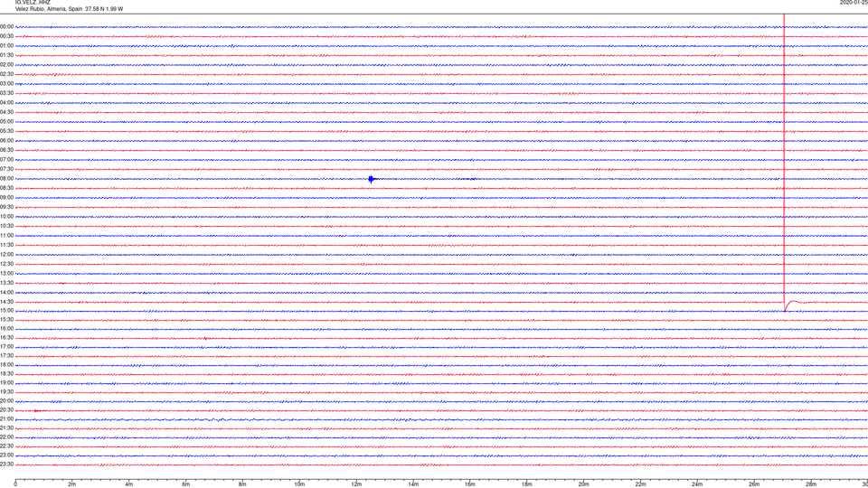This screenshot has width=868, height=488.
Task: Select the 23:00 trace time label
Action: tap(6, 455)
